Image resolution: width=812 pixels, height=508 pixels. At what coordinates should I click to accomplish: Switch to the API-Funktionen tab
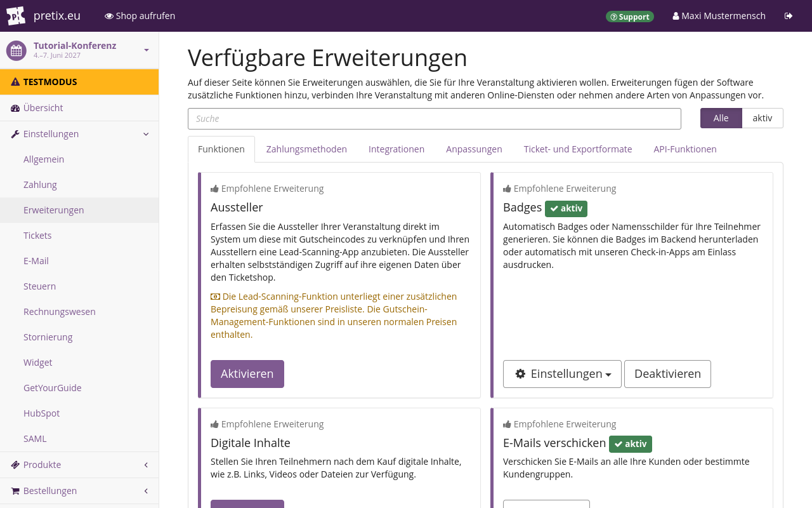(685, 149)
